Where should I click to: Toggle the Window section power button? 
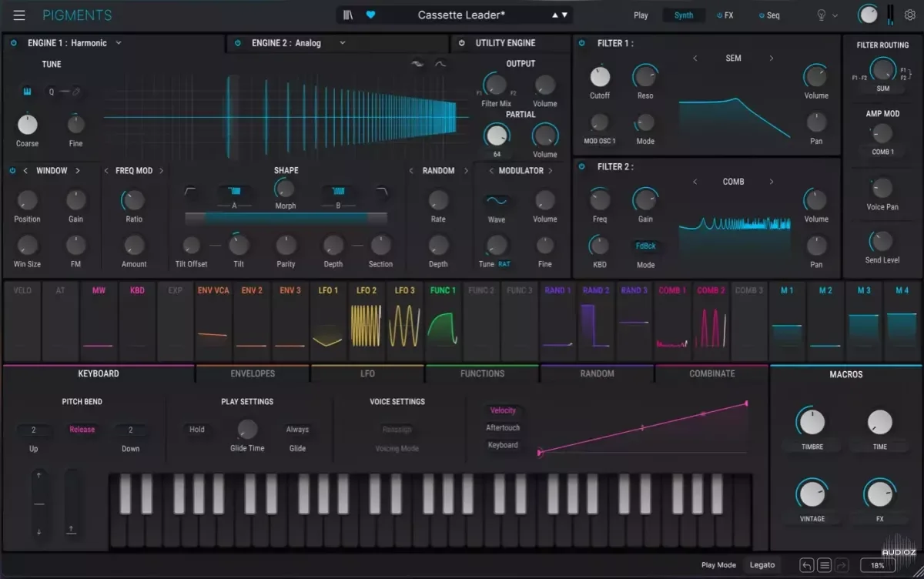click(x=13, y=171)
